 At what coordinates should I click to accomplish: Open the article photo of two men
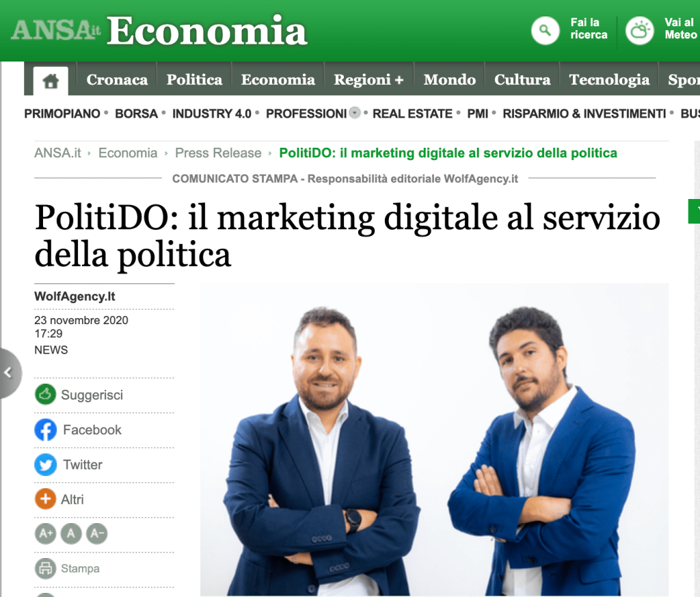tap(434, 440)
